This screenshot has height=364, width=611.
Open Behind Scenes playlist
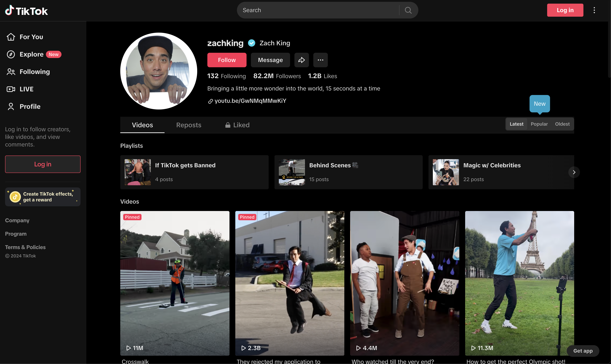348,172
